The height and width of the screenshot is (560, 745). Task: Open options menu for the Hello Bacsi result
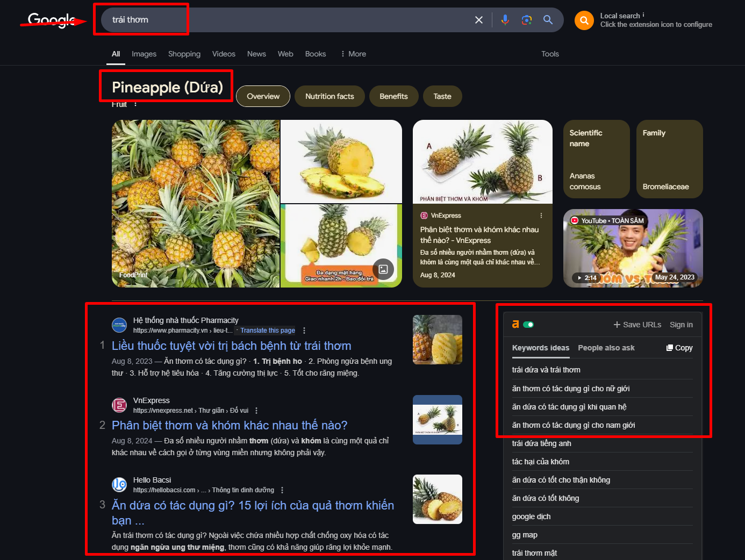[x=282, y=490]
